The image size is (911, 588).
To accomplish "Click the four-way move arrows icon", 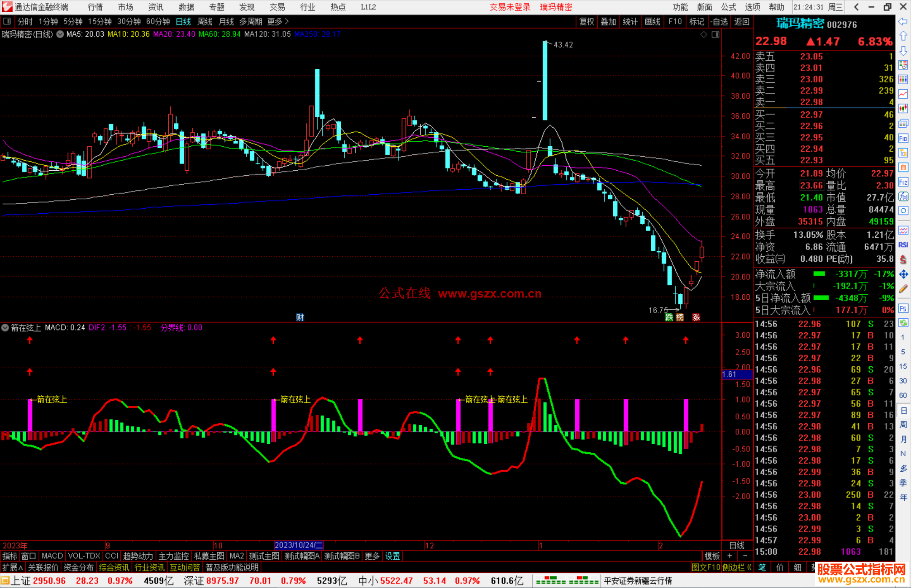I will [903, 274].
